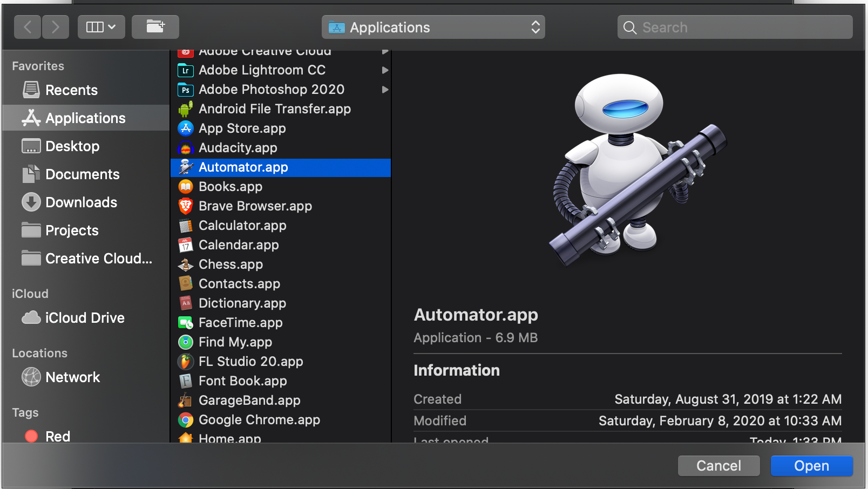The height and width of the screenshot is (489, 868).
Task: Click the Brave Browser lion icon
Action: pos(186,206)
